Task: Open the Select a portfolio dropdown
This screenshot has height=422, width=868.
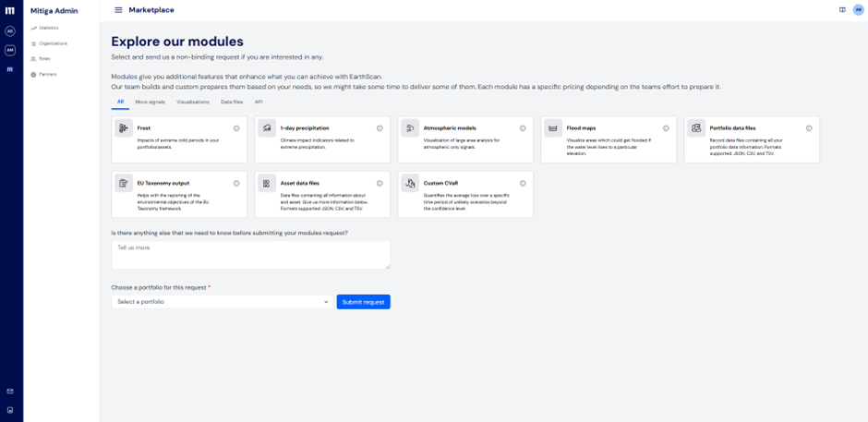Action: point(222,302)
